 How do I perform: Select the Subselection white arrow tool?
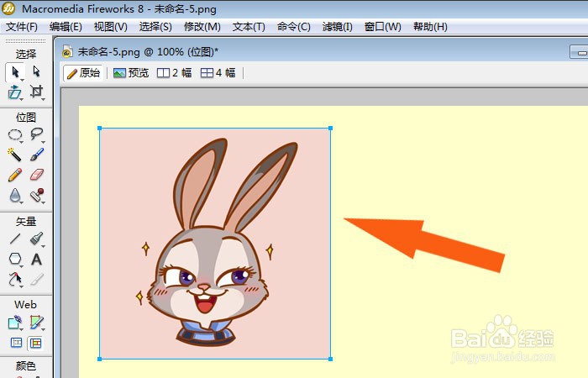click(36, 71)
